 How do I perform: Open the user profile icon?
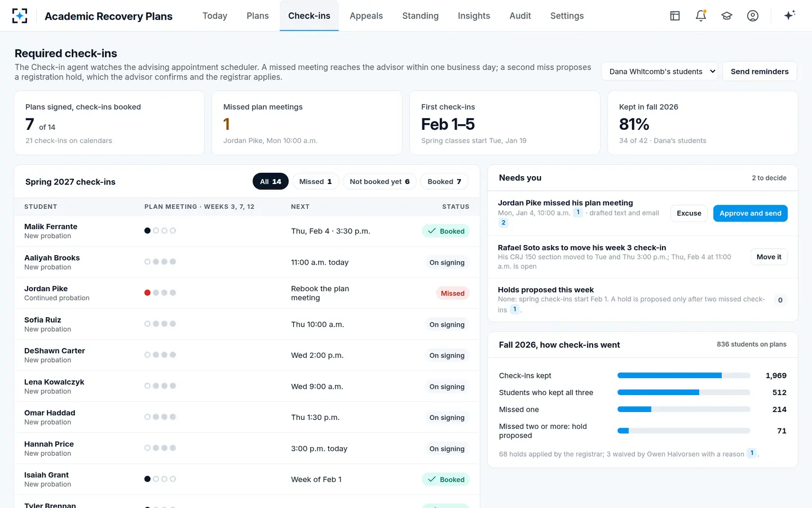(753, 16)
